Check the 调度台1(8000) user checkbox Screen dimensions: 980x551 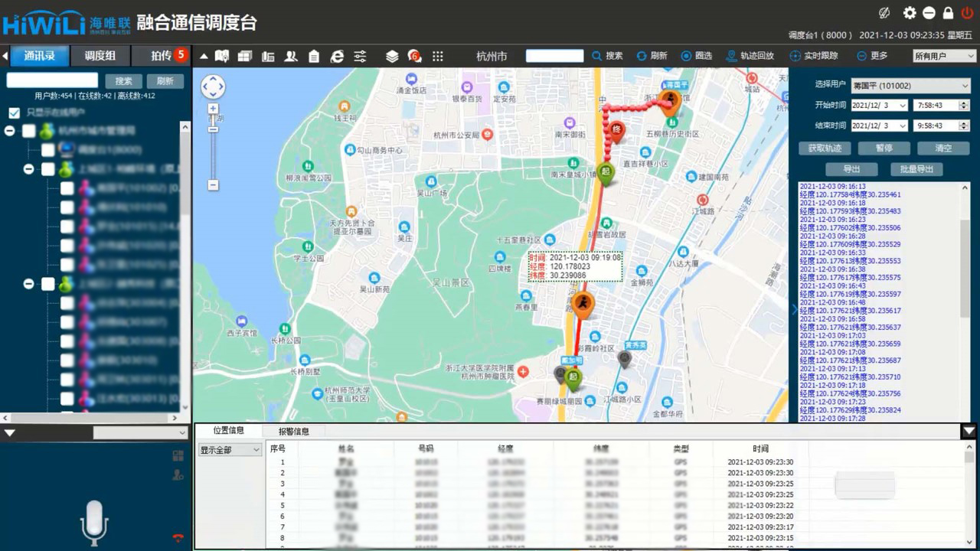click(x=48, y=150)
